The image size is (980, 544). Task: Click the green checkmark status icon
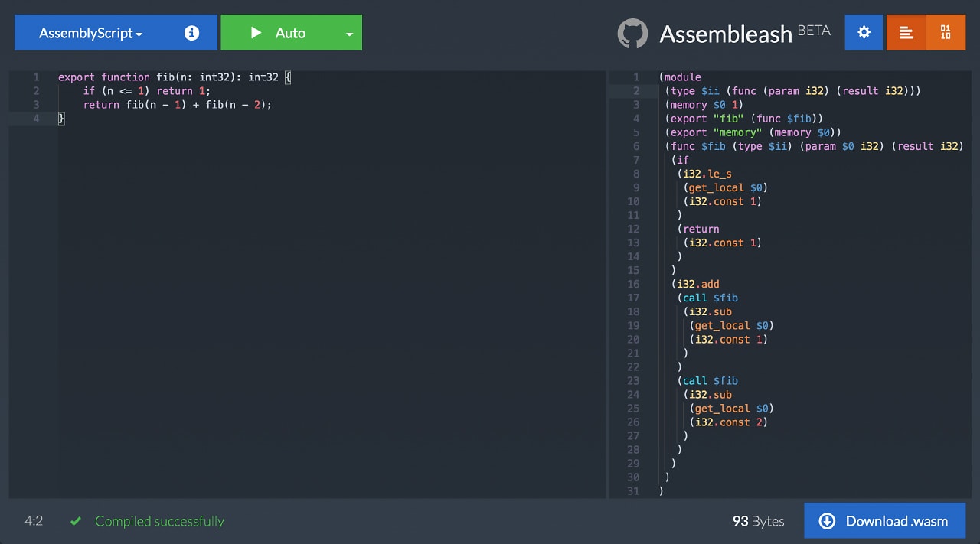(75, 520)
